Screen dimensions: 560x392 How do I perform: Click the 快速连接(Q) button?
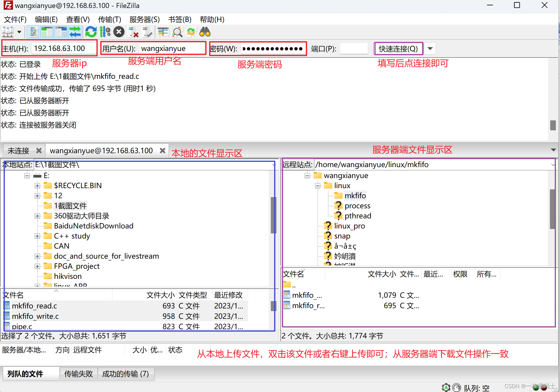[x=398, y=48]
